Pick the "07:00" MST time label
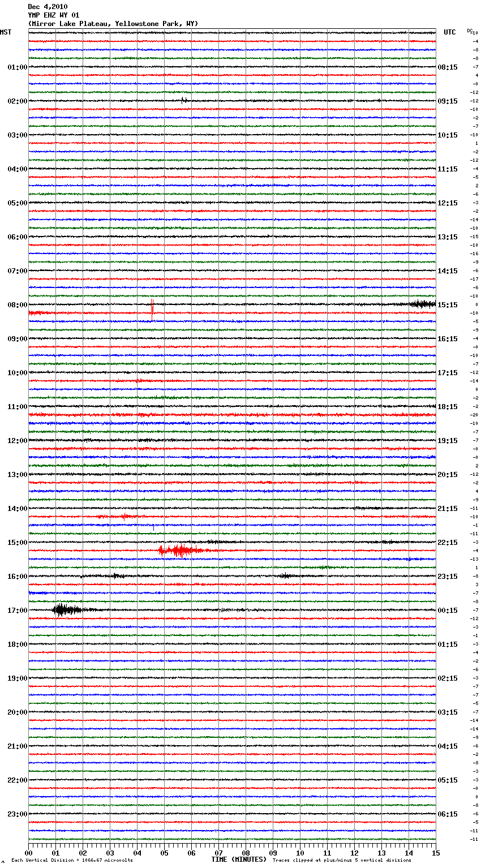Screen dimensions: 481x868 [18, 271]
